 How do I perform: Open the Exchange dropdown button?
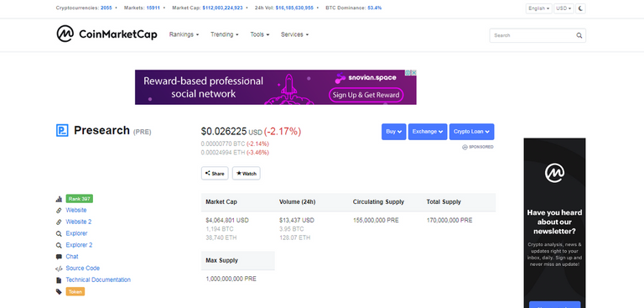tap(428, 132)
